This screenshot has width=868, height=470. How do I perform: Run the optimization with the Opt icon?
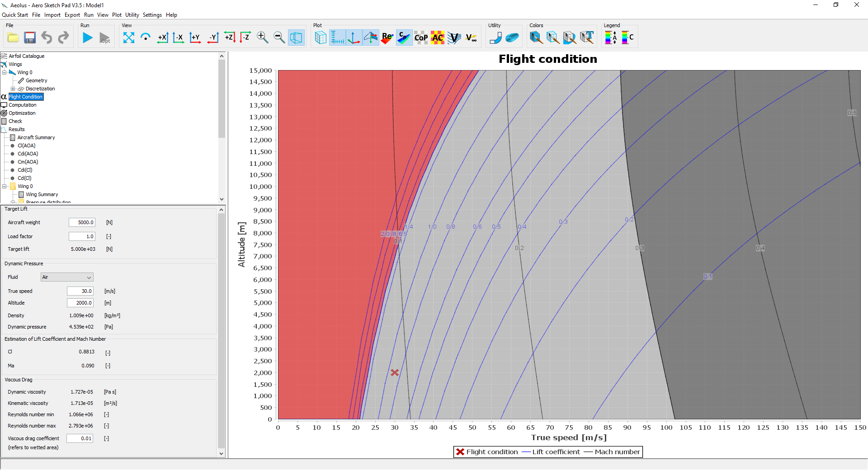pos(104,38)
